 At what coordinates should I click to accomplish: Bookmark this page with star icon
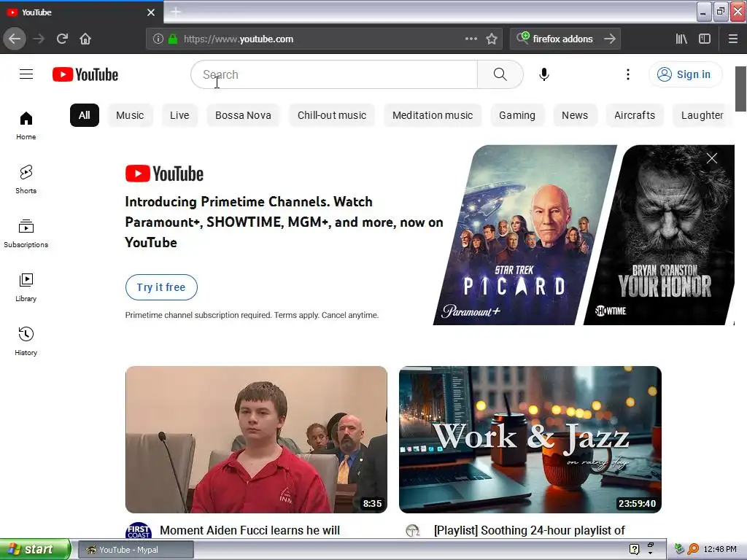pyautogui.click(x=492, y=39)
